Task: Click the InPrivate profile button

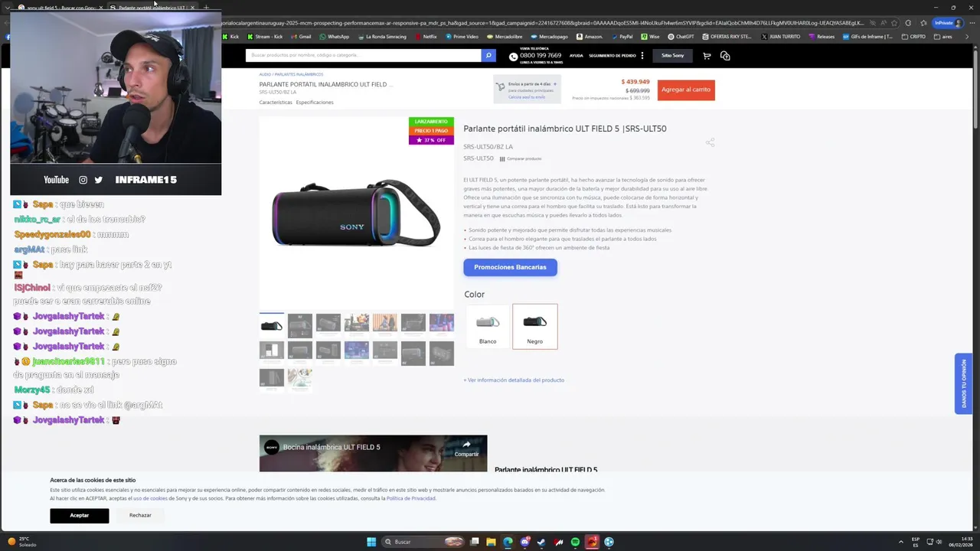Action: coord(948,23)
